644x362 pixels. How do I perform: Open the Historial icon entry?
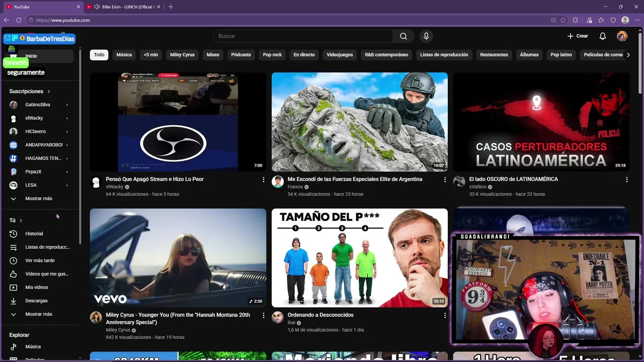[x=14, y=234]
